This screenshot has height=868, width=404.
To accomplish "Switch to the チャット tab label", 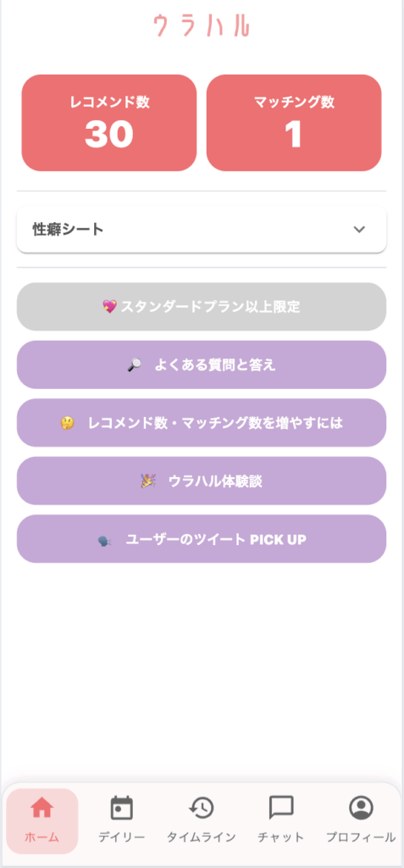I will pyautogui.click(x=281, y=837).
